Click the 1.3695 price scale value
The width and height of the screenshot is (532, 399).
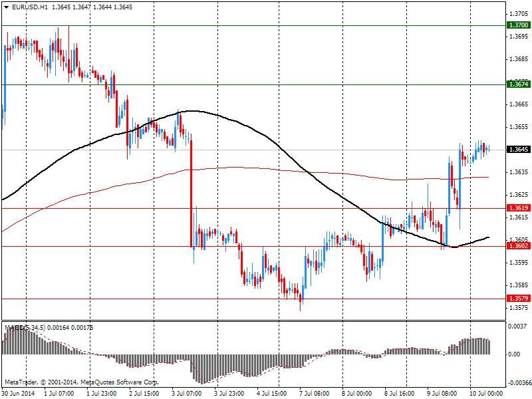click(x=519, y=37)
